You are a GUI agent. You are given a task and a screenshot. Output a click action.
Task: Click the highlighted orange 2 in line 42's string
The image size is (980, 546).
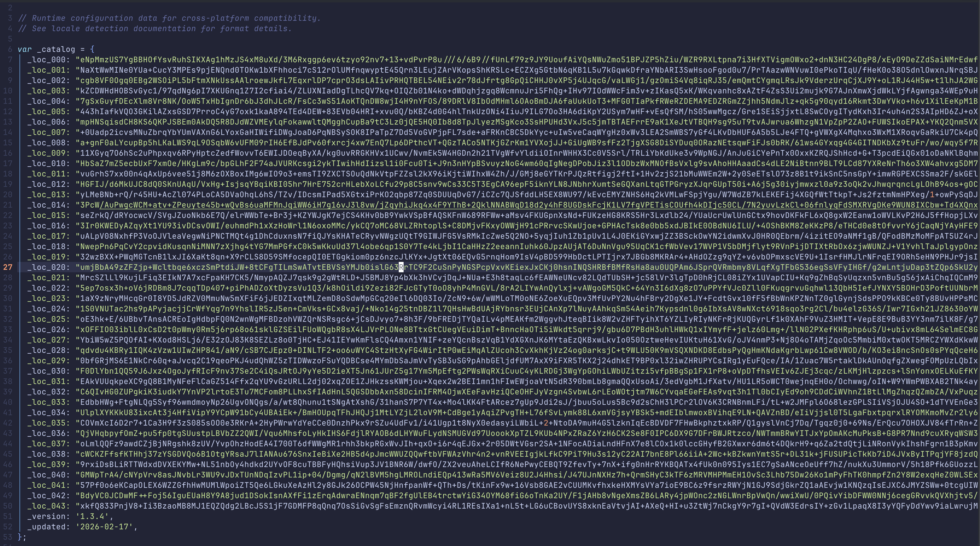coord(546,422)
